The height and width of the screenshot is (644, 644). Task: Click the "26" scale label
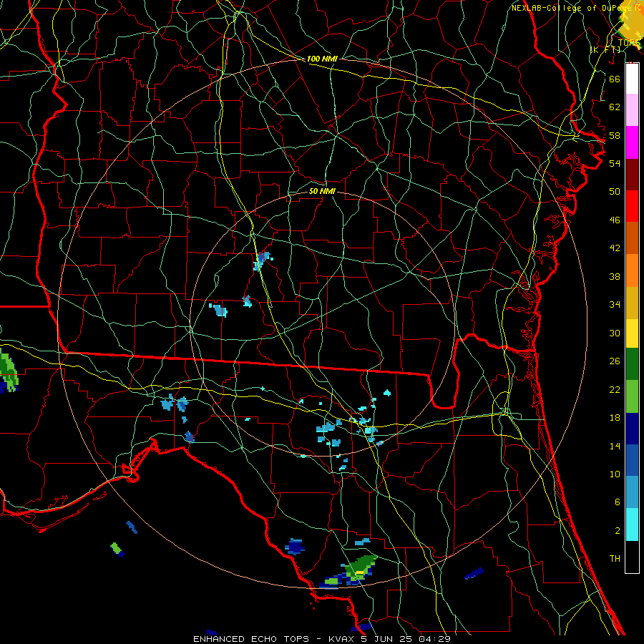click(615, 361)
